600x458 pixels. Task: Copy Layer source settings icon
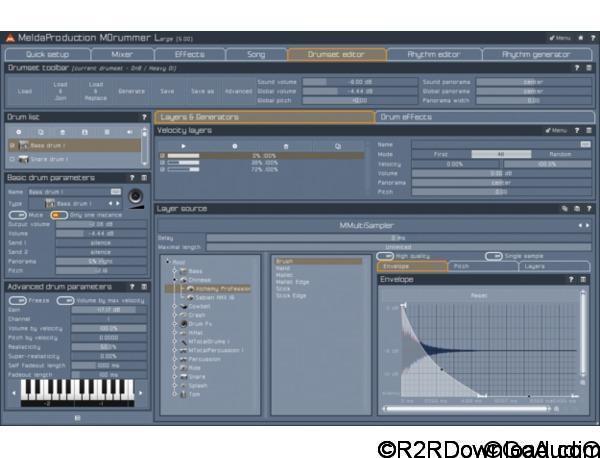565,209
